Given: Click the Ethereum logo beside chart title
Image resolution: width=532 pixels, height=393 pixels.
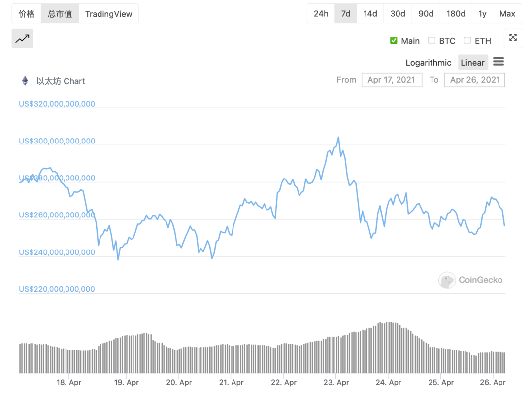Looking at the screenshot, I should [x=25, y=81].
